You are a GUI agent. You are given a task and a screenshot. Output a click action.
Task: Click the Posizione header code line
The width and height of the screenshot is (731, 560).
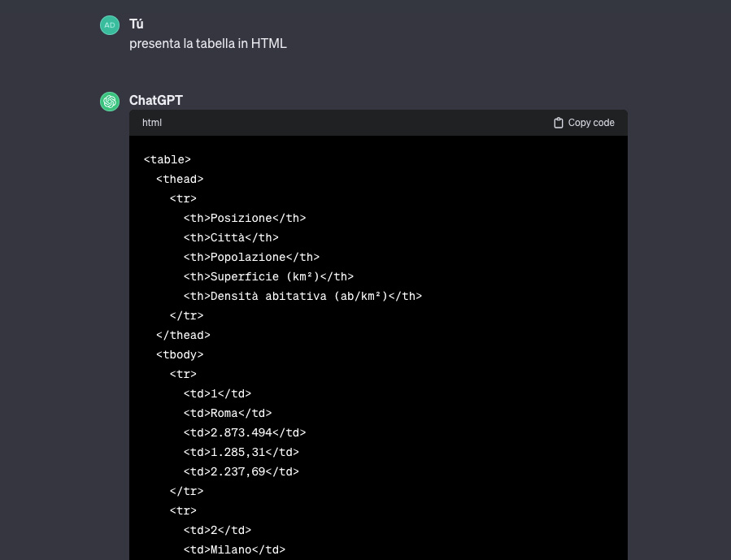pos(245,219)
